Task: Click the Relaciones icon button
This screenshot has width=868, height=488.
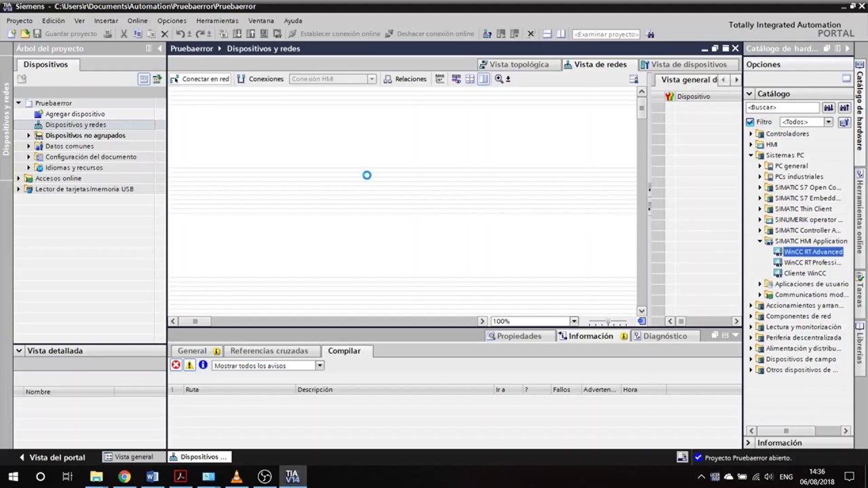Action: click(405, 79)
